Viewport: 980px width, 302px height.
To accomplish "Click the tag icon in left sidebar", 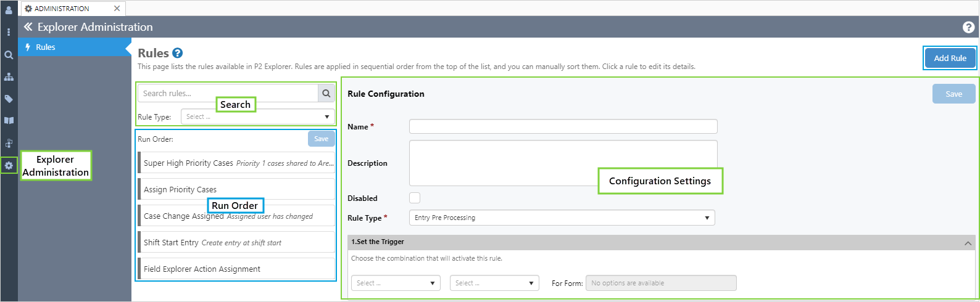I will click(x=9, y=99).
